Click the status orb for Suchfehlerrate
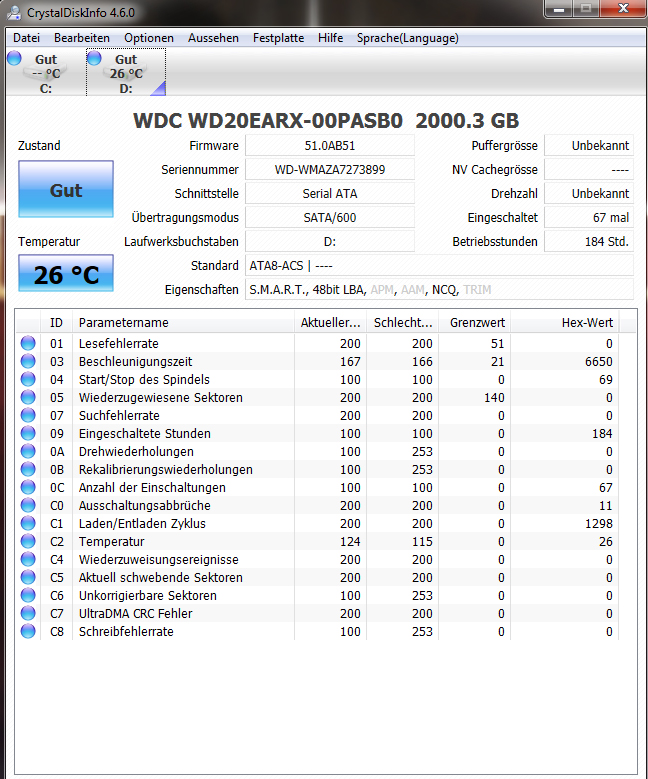Screen dimensions: 648x779 (x=28, y=415)
